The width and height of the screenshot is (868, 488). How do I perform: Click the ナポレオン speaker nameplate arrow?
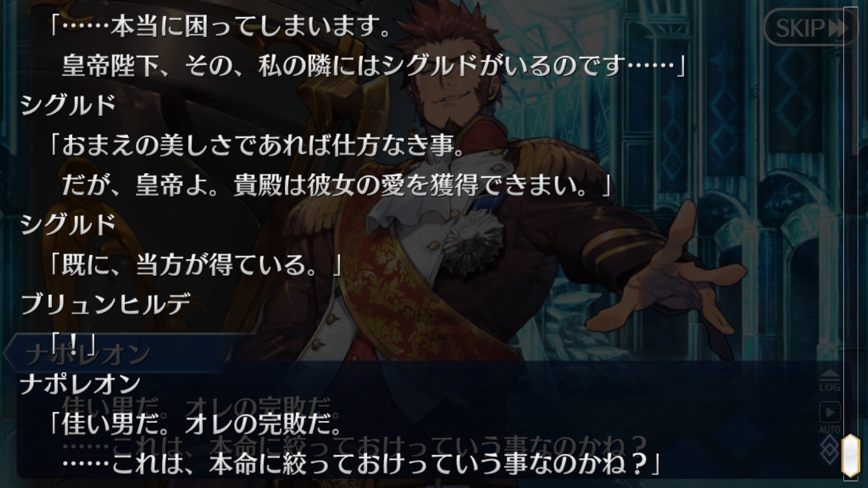click(12, 353)
